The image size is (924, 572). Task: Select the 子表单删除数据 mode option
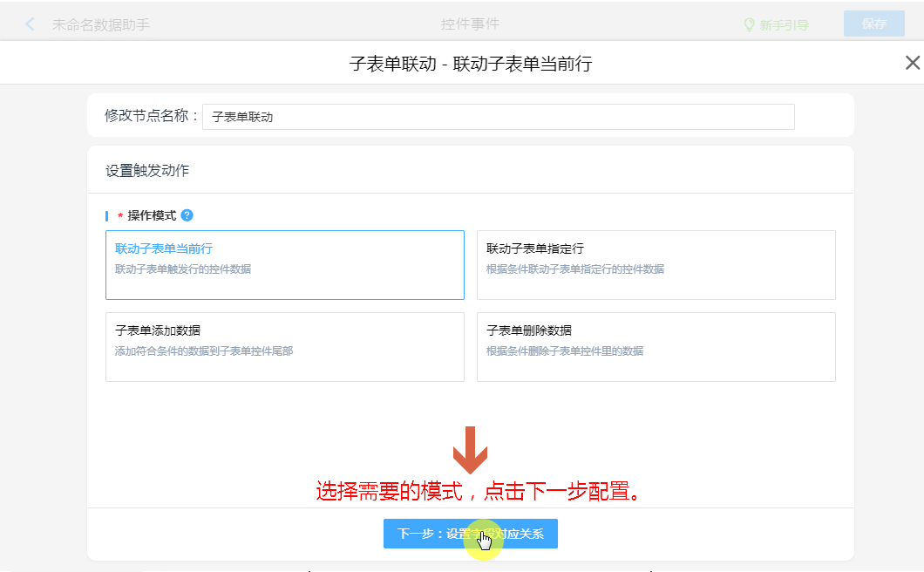tap(656, 347)
